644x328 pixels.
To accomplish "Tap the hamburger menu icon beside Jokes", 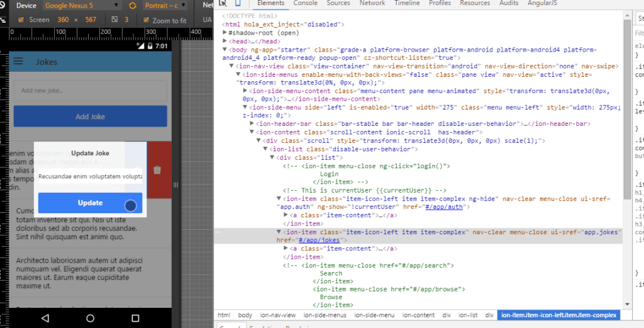I will point(19,62).
